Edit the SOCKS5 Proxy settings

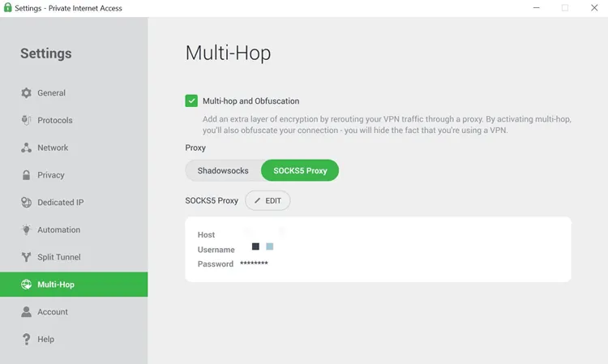coord(268,200)
